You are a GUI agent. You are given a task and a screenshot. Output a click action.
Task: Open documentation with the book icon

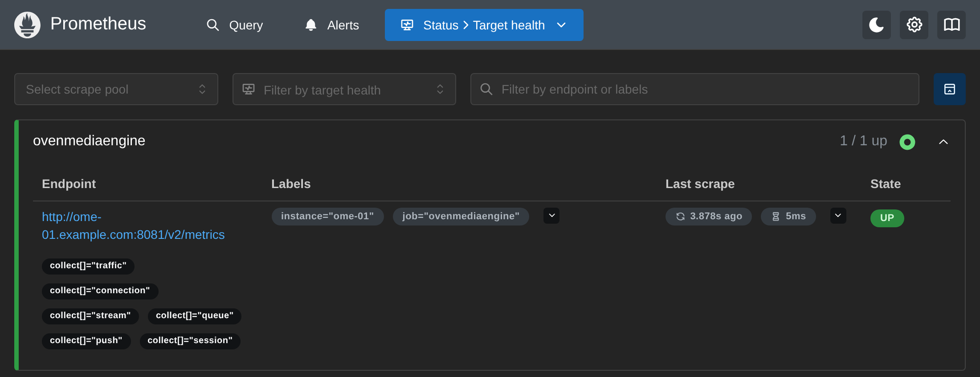coord(951,25)
